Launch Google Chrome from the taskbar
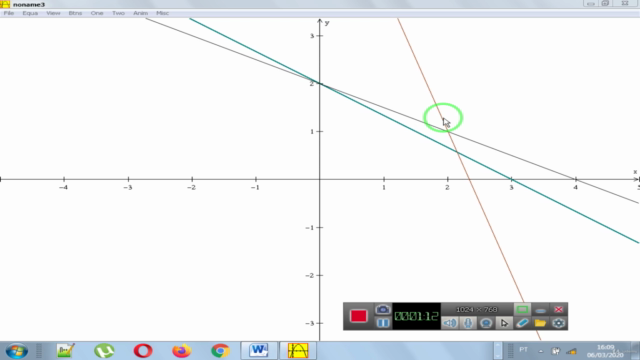 pos(220,351)
